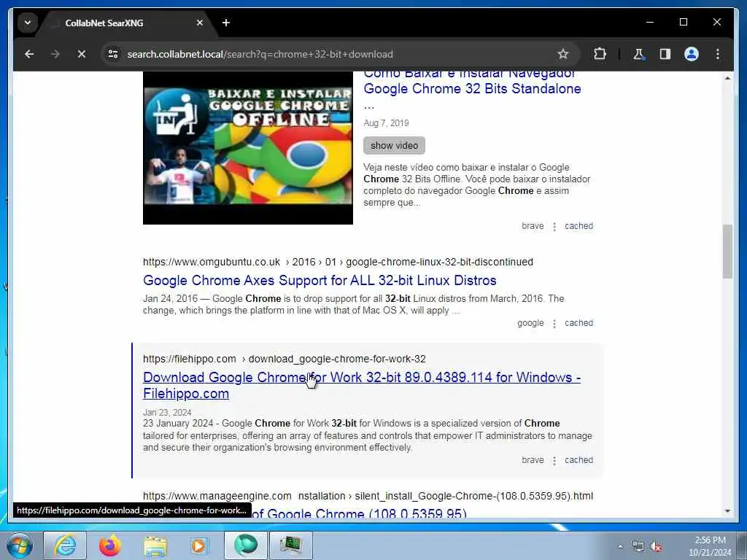Stop loading the page

pos(82,54)
